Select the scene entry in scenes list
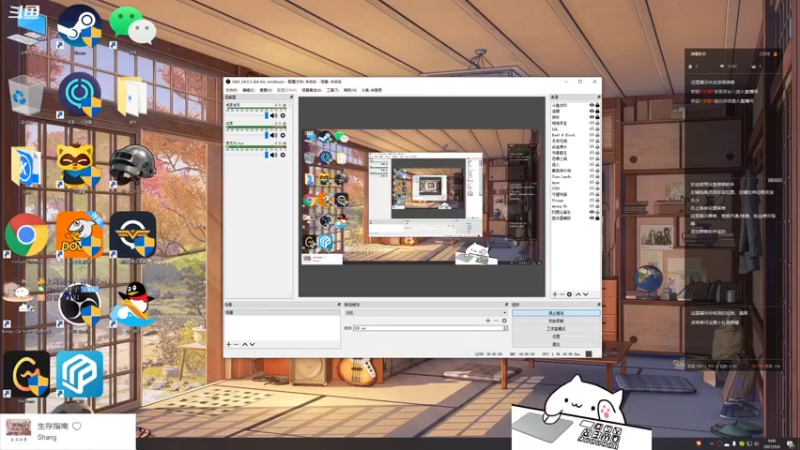Image resolution: width=800 pixels, height=450 pixels. pos(282,312)
